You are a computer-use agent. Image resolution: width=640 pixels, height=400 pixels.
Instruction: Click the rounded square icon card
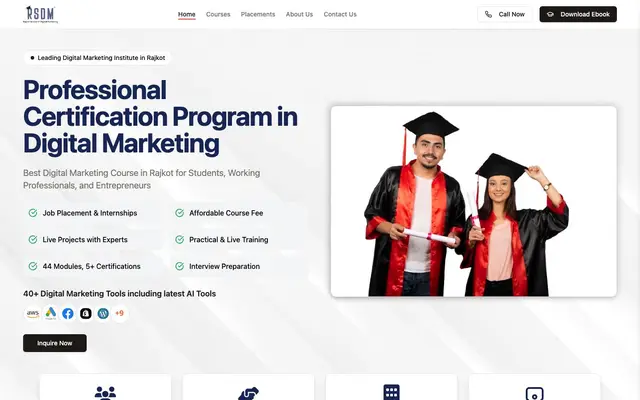(534, 387)
